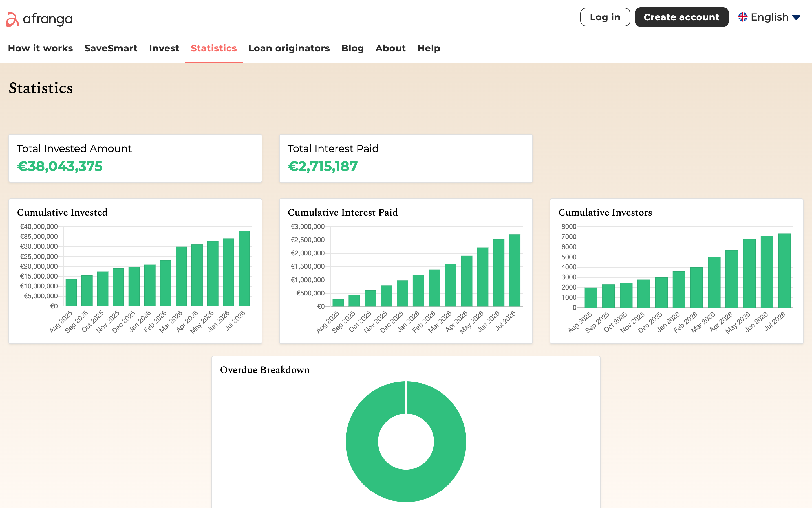This screenshot has width=812, height=508.
Task: Click the Cumulative Investors chart title
Action: coord(605,212)
